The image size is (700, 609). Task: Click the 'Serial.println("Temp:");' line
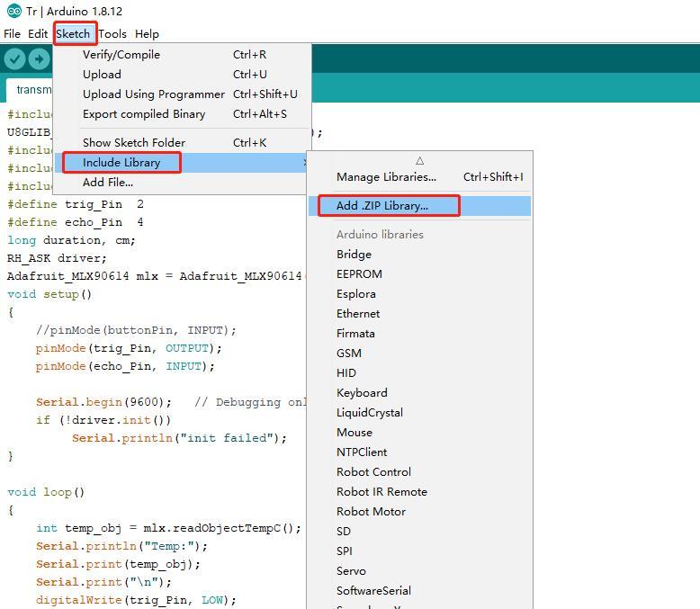pos(121,546)
